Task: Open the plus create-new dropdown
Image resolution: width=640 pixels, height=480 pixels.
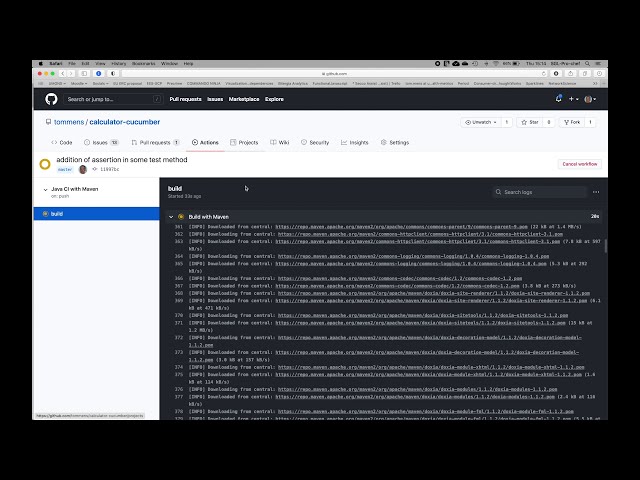Action: (x=573, y=99)
